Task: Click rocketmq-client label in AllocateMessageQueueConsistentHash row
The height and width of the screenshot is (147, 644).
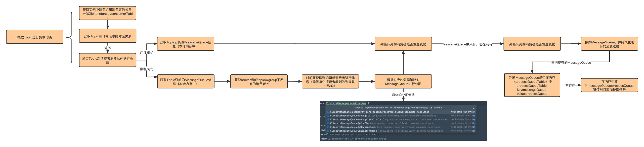Action: (461, 131)
